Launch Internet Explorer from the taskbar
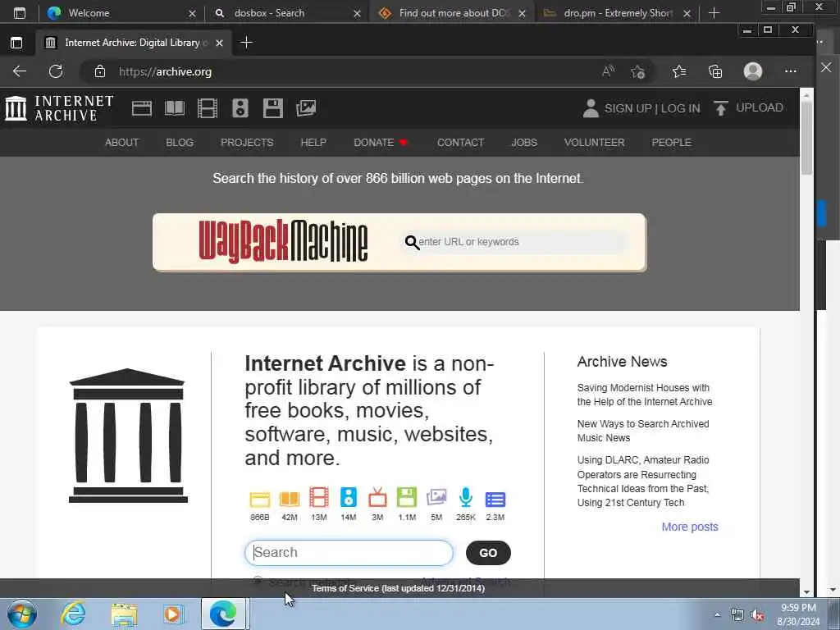 73,614
